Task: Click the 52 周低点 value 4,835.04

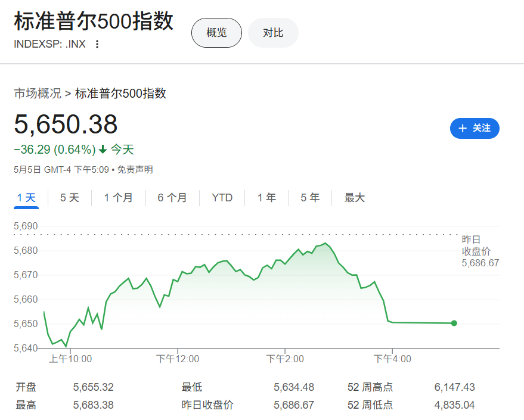Action: pyautogui.click(x=454, y=405)
